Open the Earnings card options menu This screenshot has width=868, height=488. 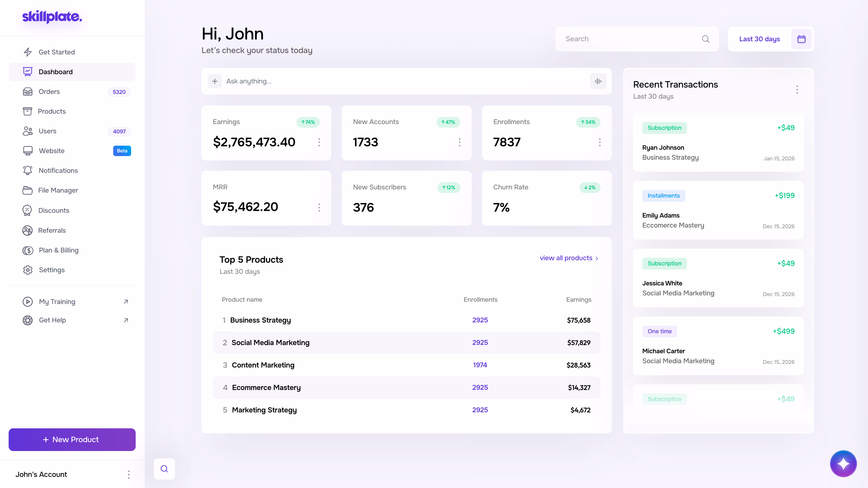coord(319,142)
